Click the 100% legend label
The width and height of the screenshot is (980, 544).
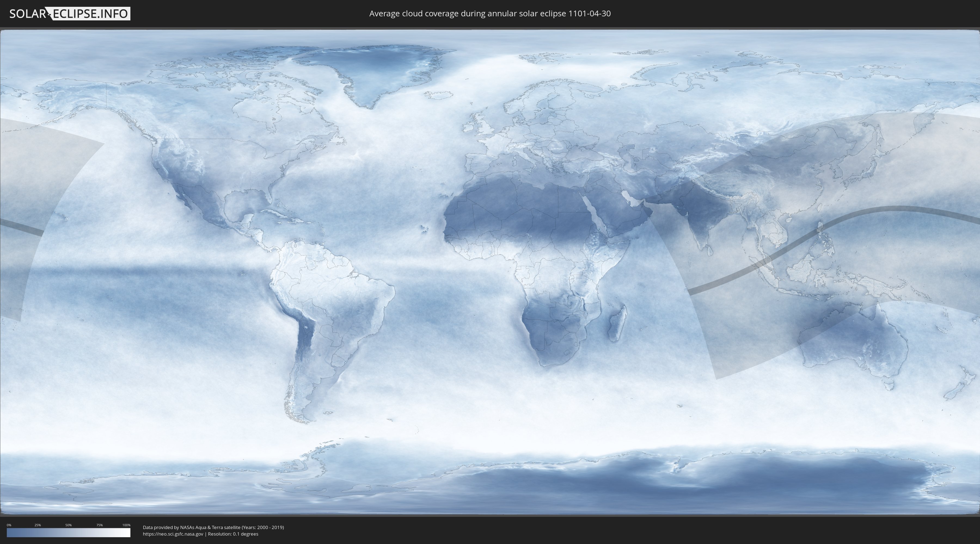(x=126, y=525)
